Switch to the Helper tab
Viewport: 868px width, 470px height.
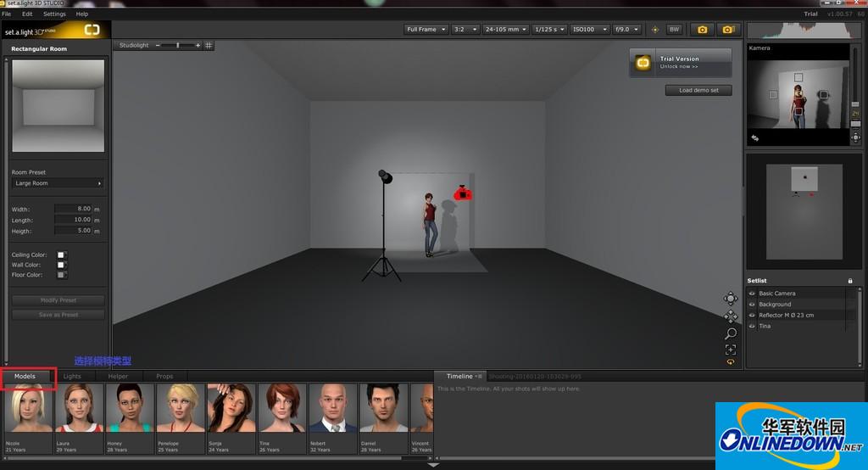click(x=118, y=377)
